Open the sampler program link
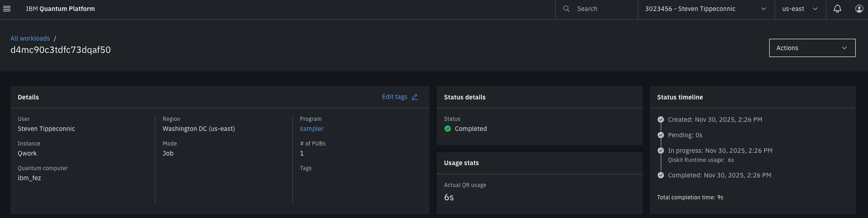Image resolution: width=868 pixels, height=218 pixels. (x=311, y=129)
